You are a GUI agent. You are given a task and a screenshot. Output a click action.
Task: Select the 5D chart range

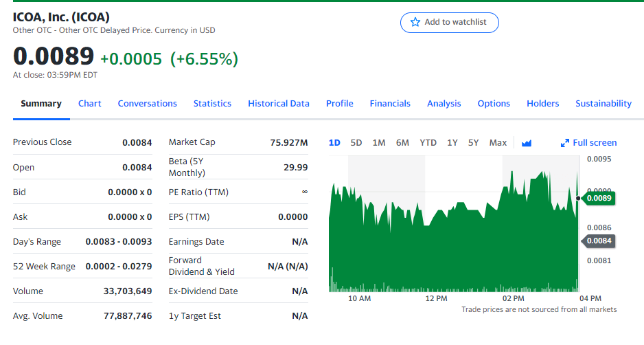pyautogui.click(x=356, y=143)
